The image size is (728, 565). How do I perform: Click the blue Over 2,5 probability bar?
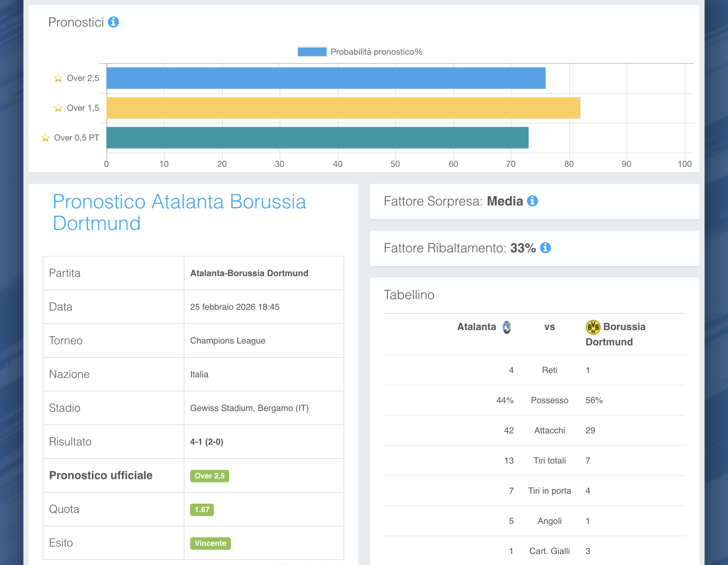(326, 78)
